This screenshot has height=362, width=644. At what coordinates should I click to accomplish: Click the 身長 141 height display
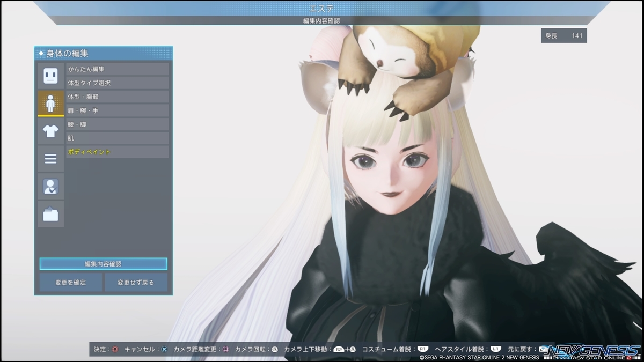click(563, 36)
